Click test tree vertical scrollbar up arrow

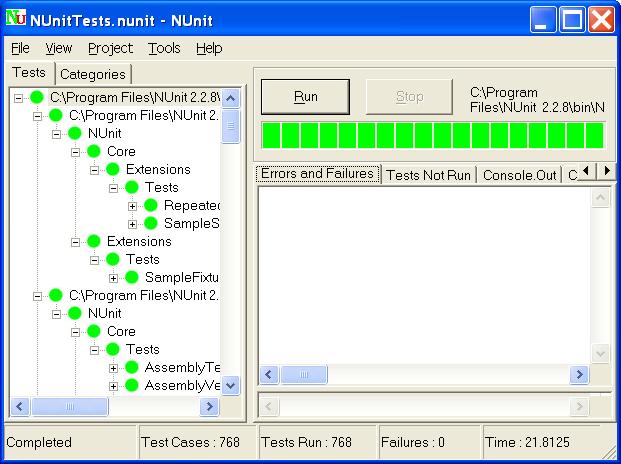[x=230, y=98]
